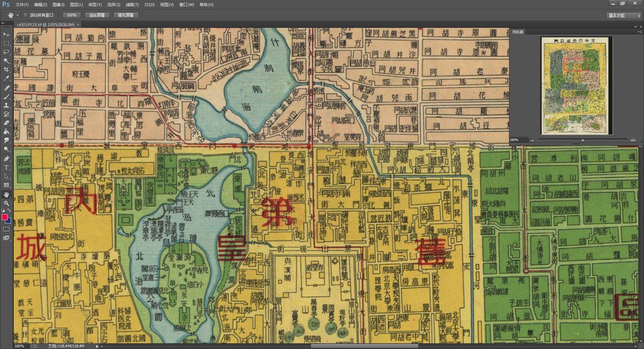
Task: Select the Eyedropper tool
Action: click(x=6, y=78)
